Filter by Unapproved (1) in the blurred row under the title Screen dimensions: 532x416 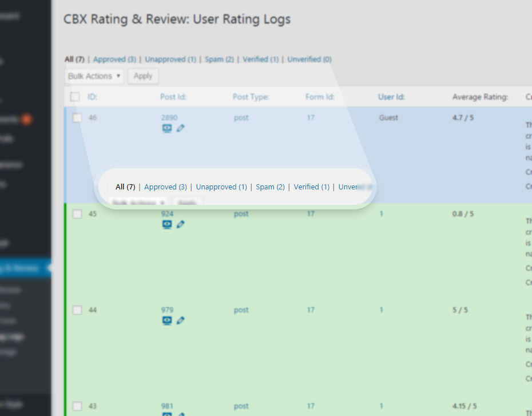click(170, 60)
